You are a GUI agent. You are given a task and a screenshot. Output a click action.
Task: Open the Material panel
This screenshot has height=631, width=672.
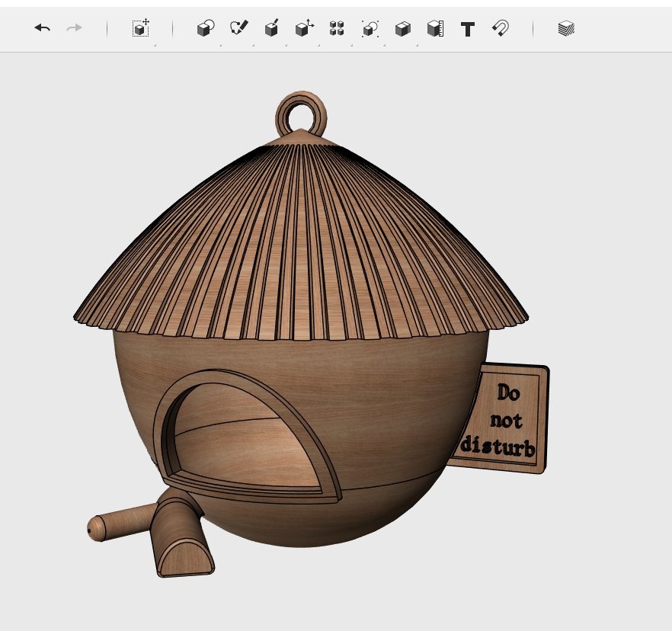click(x=566, y=29)
